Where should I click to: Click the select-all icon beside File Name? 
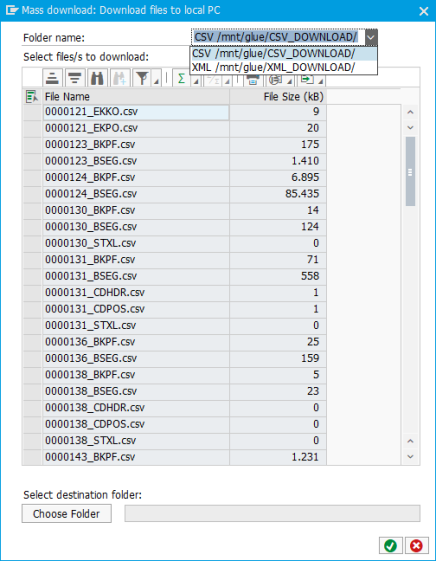click(32, 97)
